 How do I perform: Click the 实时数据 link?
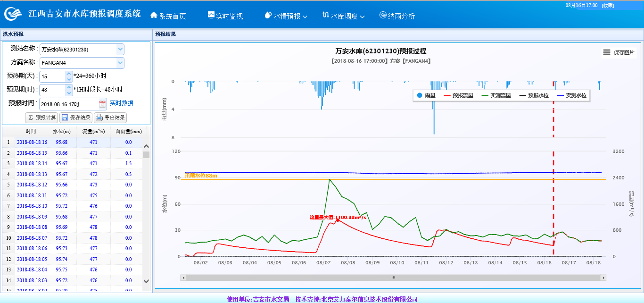coord(122,103)
